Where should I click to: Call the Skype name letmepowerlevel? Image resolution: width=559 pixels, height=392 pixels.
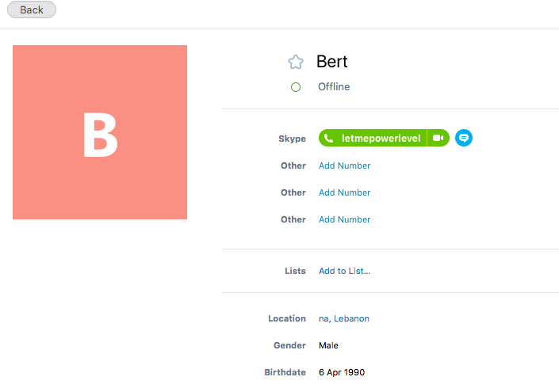pyautogui.click(x=381, y=139)
